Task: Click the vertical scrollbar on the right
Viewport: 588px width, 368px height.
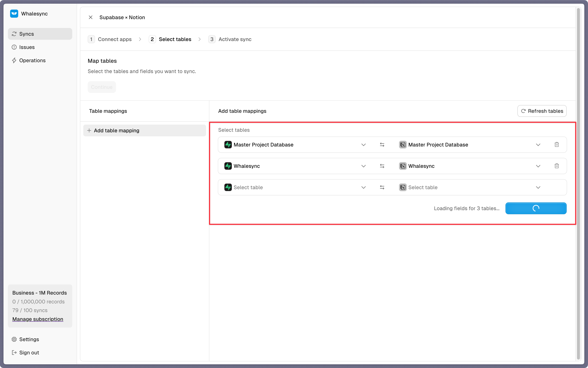Action: 578,184
